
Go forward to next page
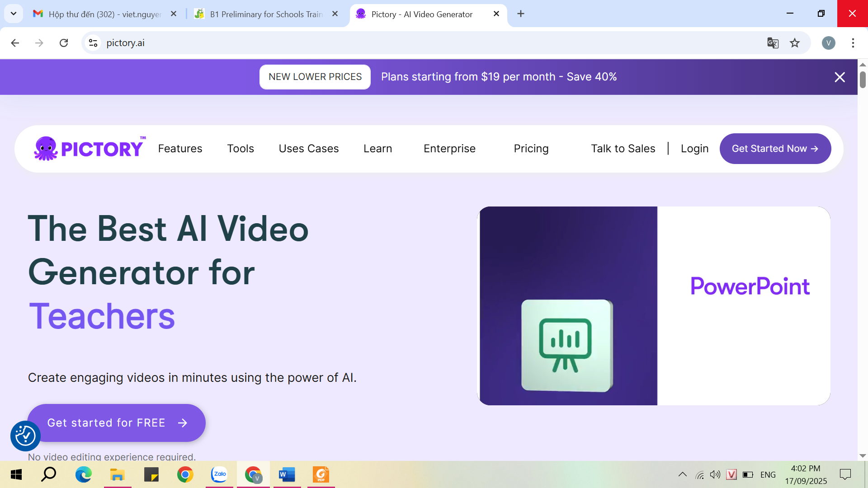pyautogui.click(x=39, y=43)
